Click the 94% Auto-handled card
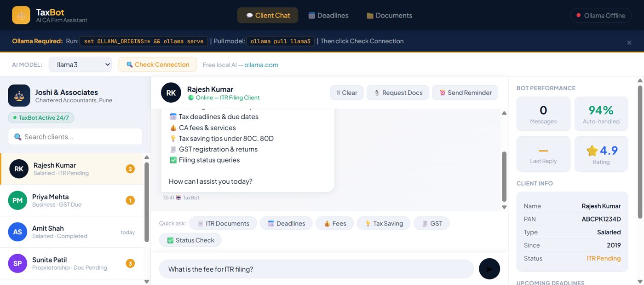 click(601, 114)
